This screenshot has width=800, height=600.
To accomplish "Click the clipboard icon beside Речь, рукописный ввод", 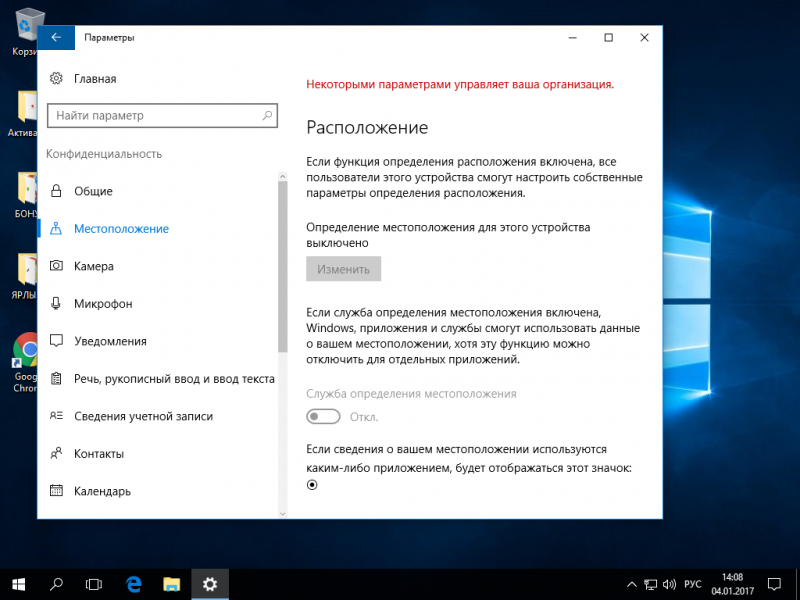I will coord(56,379).
